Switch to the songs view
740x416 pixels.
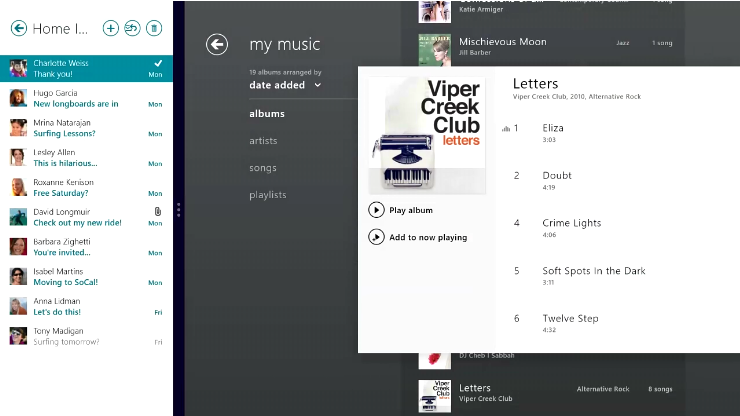coord(262,168)
